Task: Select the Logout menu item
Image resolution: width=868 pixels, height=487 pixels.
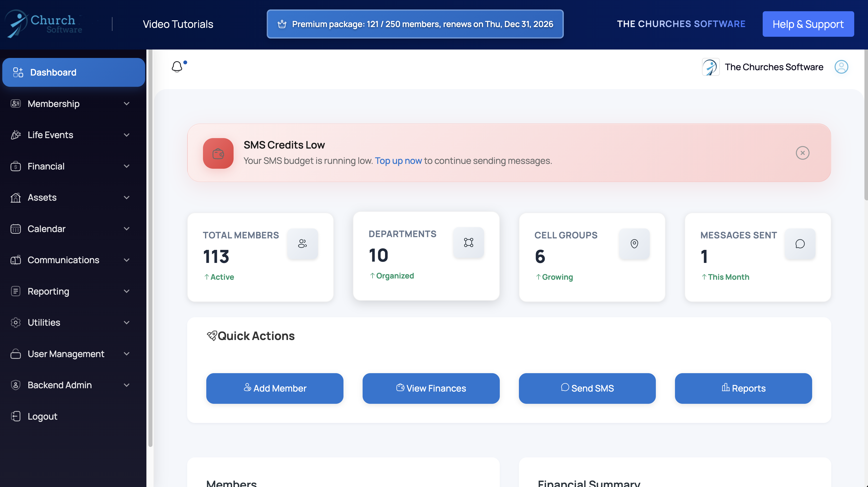Action: point(42,417)
